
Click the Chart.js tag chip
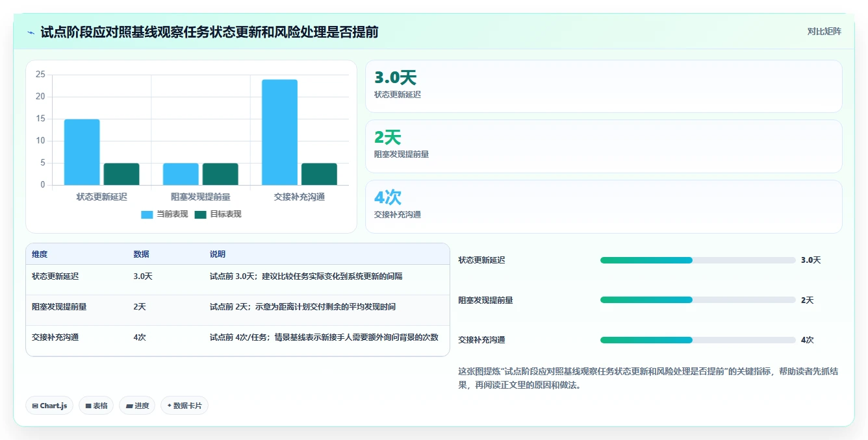(49, 406)
